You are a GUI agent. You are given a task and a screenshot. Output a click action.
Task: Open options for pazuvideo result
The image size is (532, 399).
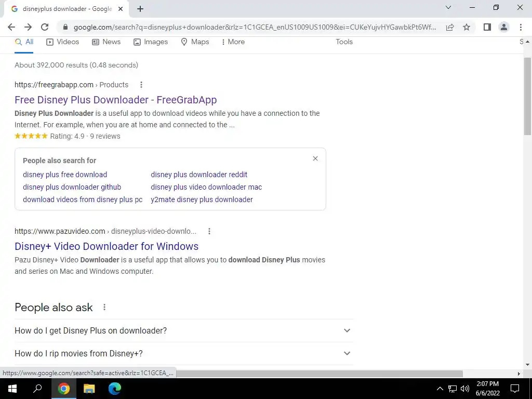pos(209,231)
